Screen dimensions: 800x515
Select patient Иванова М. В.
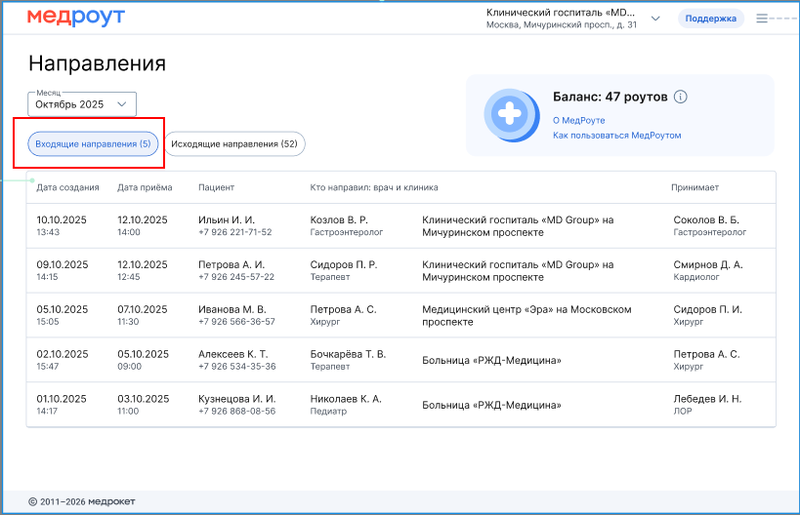pos(232,309)
